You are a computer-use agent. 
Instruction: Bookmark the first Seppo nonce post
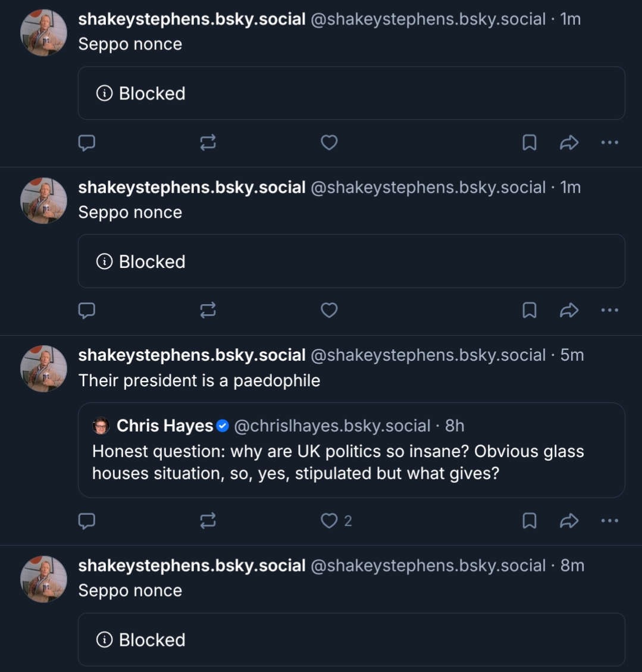(529, 143)
